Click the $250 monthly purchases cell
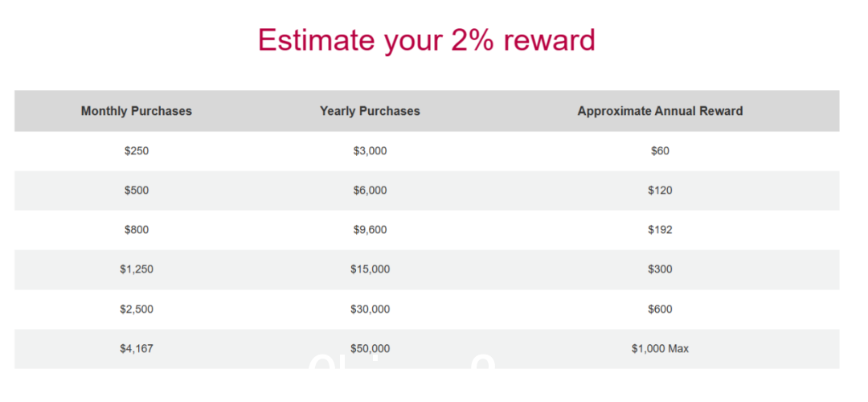Screen dimensions: 868x402 pos(136,150)
